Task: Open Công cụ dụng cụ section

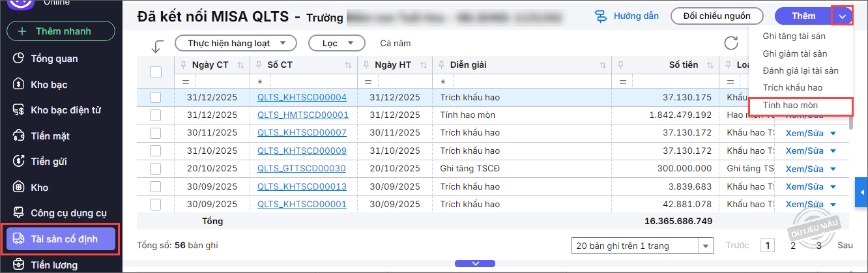Action: (68, 213)
